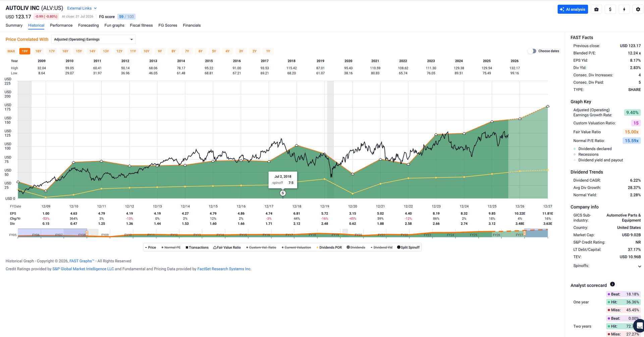Screen dimensions: 644x337
Task: Click the Normal P/E Ratio 15.59x swatch
Action: point(632,141)
